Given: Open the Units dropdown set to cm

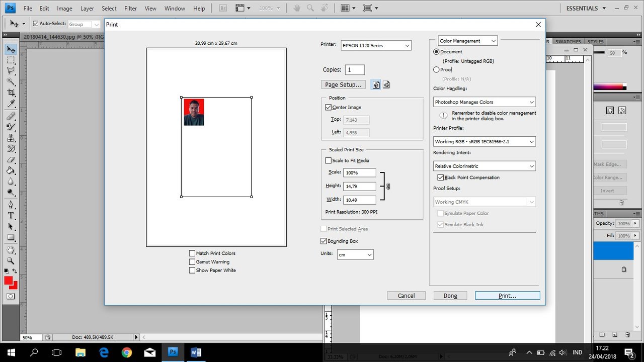Looking at the screenshot, I should [355, 255].
